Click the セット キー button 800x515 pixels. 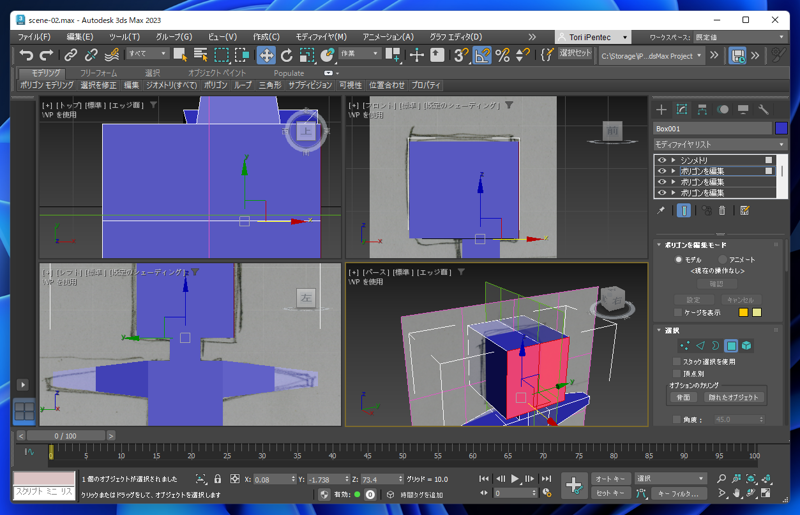pyautogui.click(x=610, y=493)
